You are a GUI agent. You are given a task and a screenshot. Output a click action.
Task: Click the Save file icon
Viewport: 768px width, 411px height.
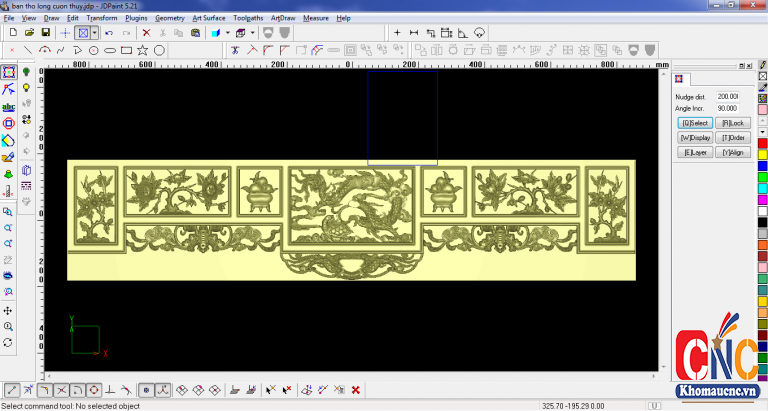click(x=45, y=33)
